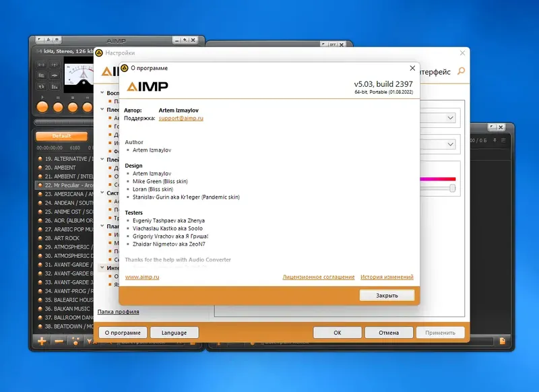The width and height of the screenshot is (539, 392).
Task: Open Лицензионное соглашение link
Action: point(318,277)
